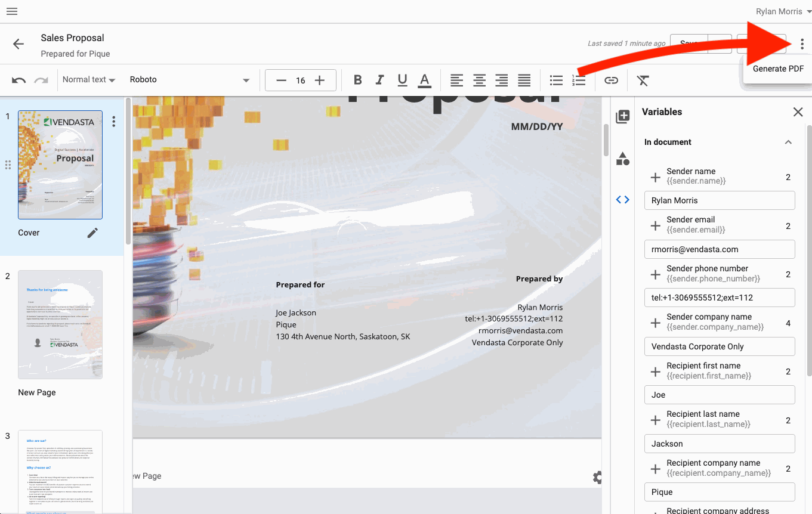
Task: Choose Generate PDF from the menu
Action: pos(778,69)
